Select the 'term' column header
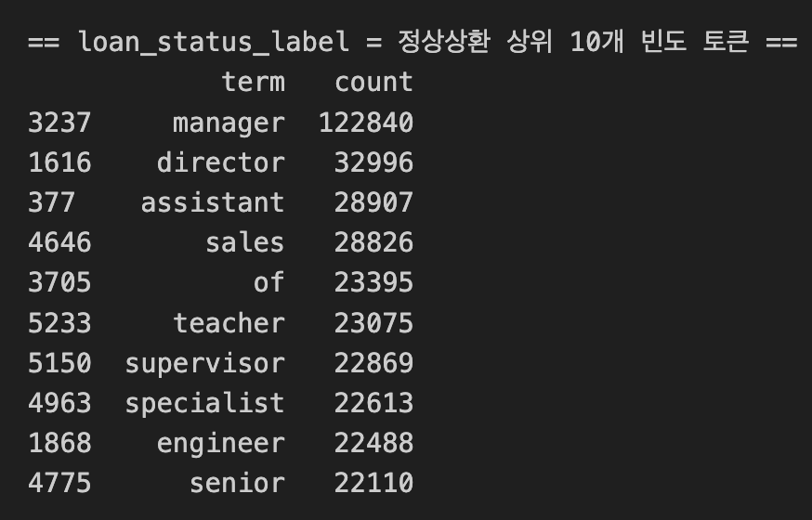The image size is (812, 520). click(254, 83)
